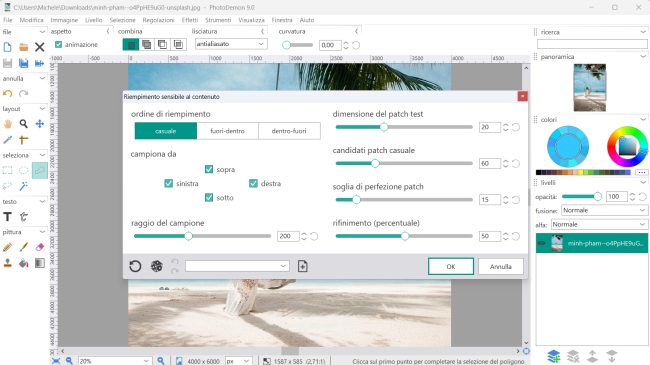Uncheck the sinistra checkbox
Viewport: 650px width, 365px height.
[x=168, y=183]
